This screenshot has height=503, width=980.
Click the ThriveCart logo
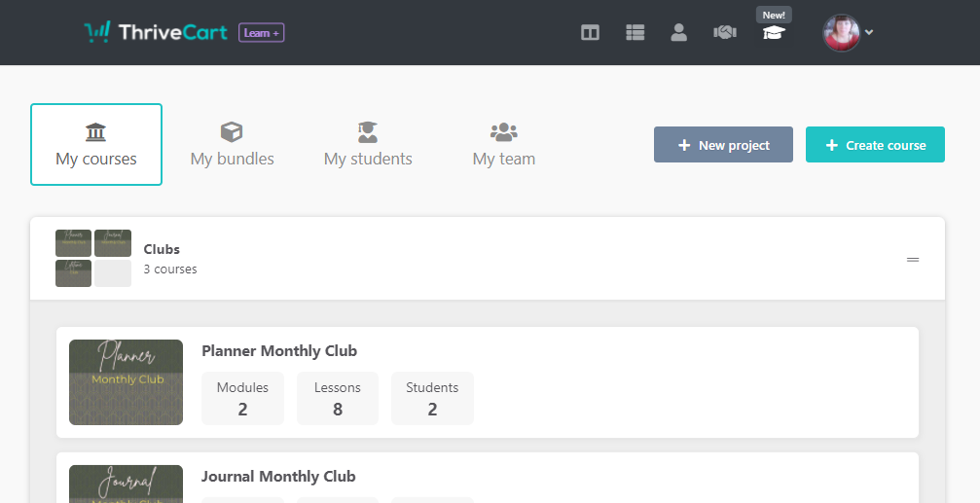156,32
